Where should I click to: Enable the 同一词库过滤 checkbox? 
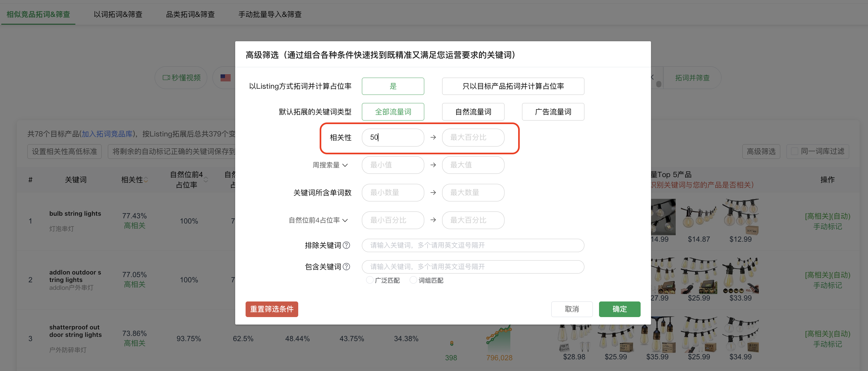coord(794,151)
